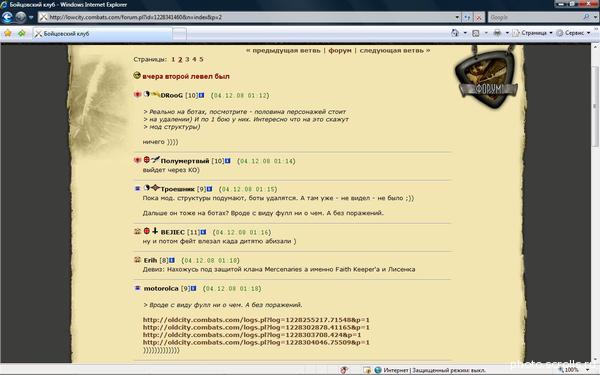Click the RSS feeds toolbar icon
The width and height of the screenshot is (600, 375).
(476, 33)
